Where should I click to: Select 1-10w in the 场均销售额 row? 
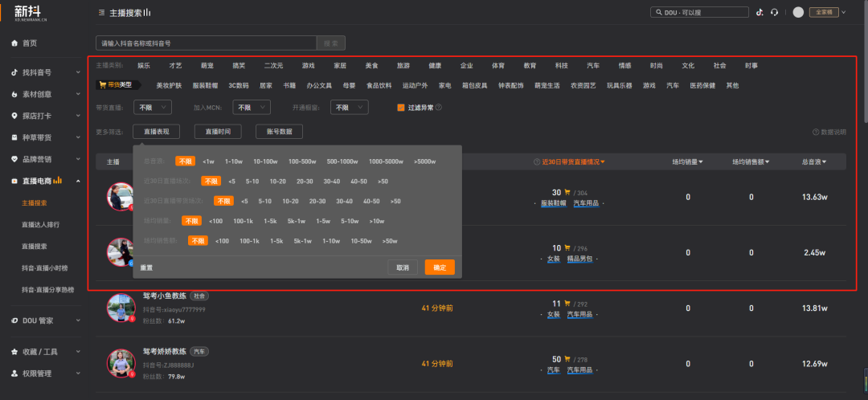coord(331,241)
